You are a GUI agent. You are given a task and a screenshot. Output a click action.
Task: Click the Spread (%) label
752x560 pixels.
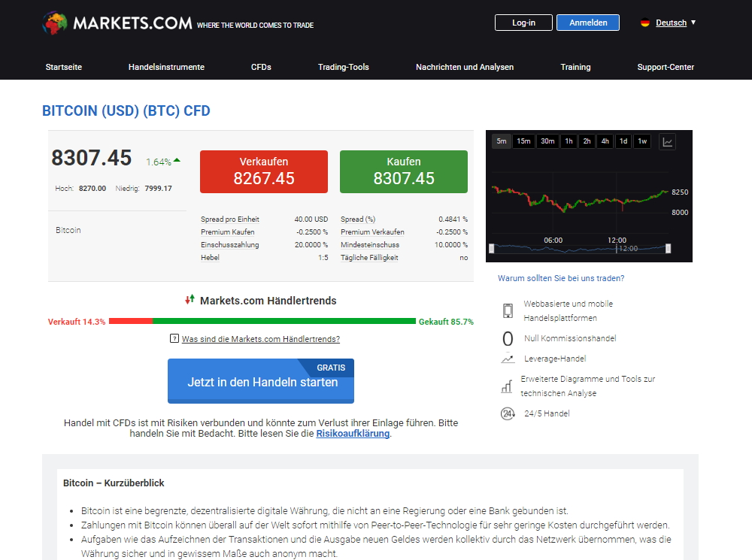(x=358, y=219)
